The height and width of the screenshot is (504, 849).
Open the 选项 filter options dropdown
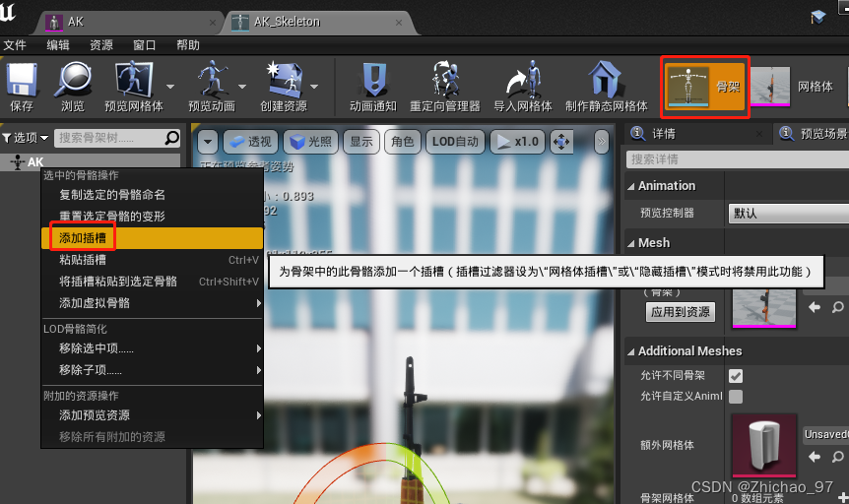click(26, 138)
